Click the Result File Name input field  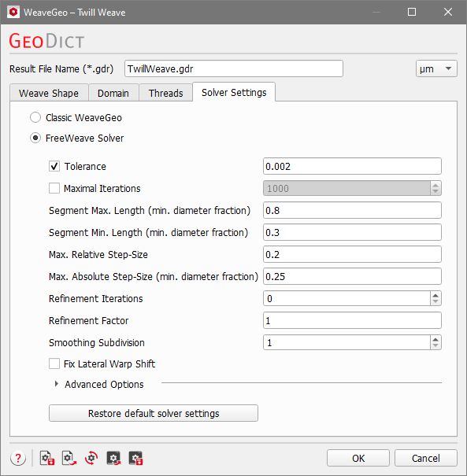pyautogui.click(x=234, y=68)
